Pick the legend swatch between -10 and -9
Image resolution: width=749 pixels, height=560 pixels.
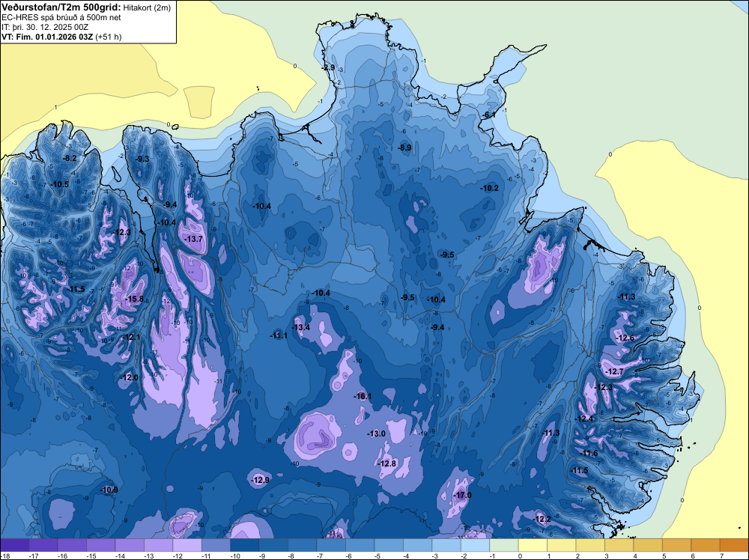pos(245,545)
